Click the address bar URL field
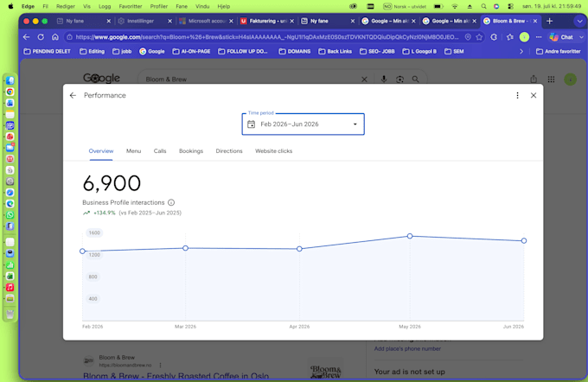 [x=267, y=37]
